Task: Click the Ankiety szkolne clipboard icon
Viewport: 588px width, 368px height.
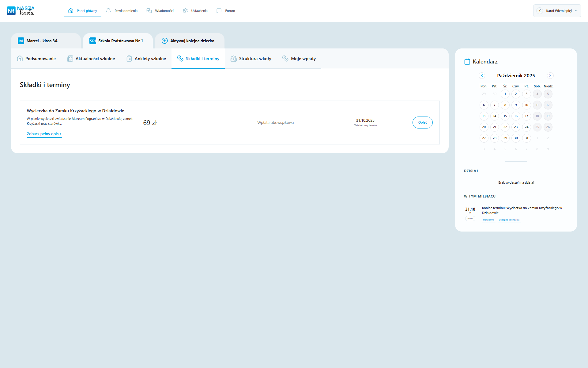Action: (x=129, y=59)
